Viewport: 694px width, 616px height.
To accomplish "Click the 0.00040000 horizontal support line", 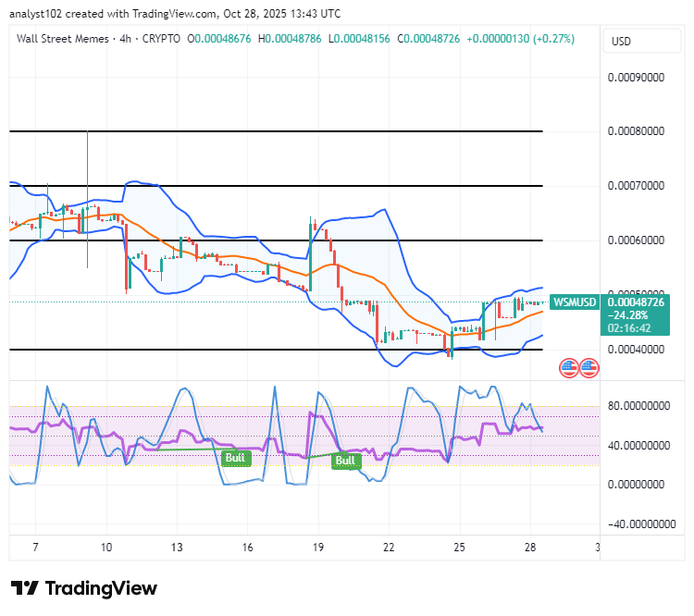I will pos(276,350).
